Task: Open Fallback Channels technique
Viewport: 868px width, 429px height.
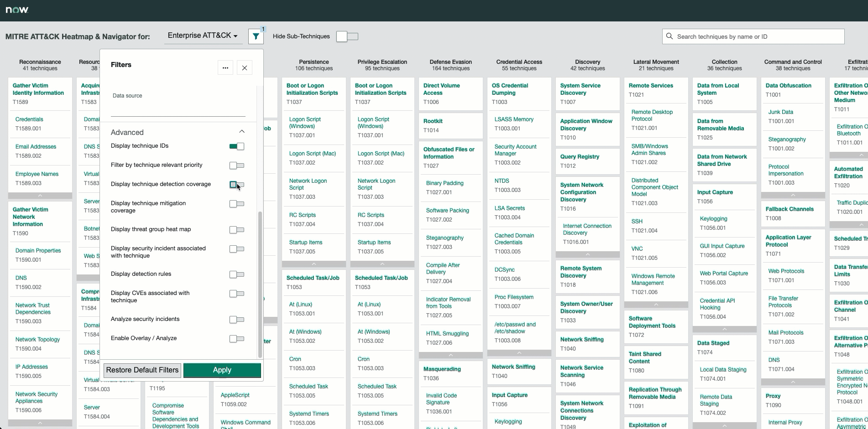Action: 790,209
